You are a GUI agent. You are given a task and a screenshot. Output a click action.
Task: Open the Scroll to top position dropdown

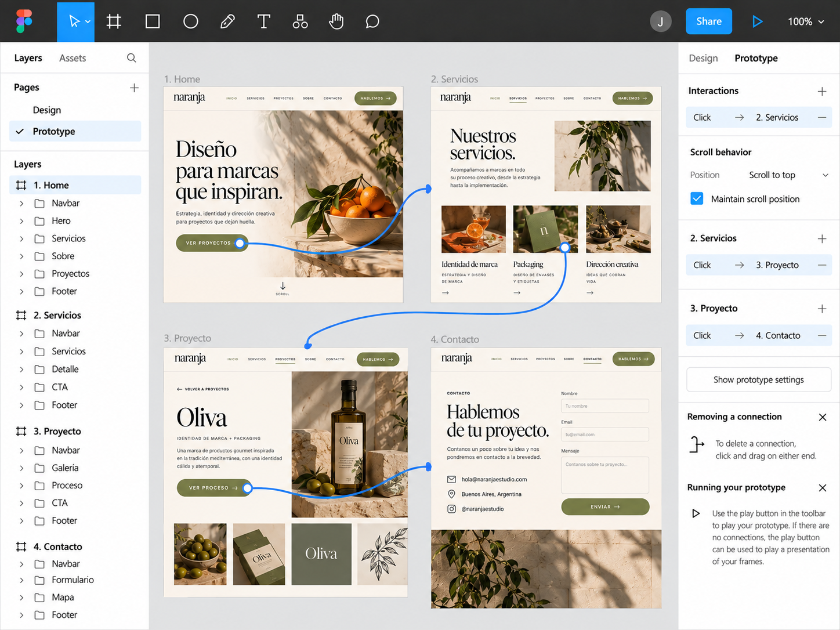(788, 175)
